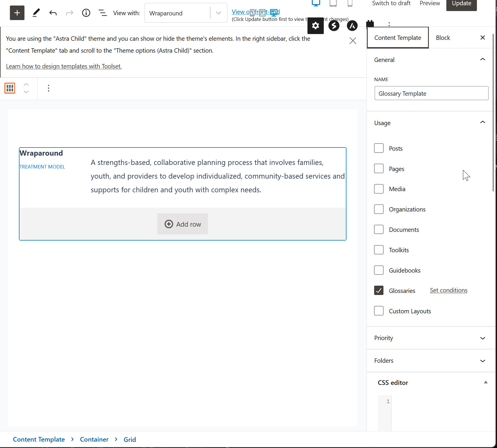This screenshot has width=497, height=448.
Task: Enable Organizations usage checkbox
Action: click(379, 209)
